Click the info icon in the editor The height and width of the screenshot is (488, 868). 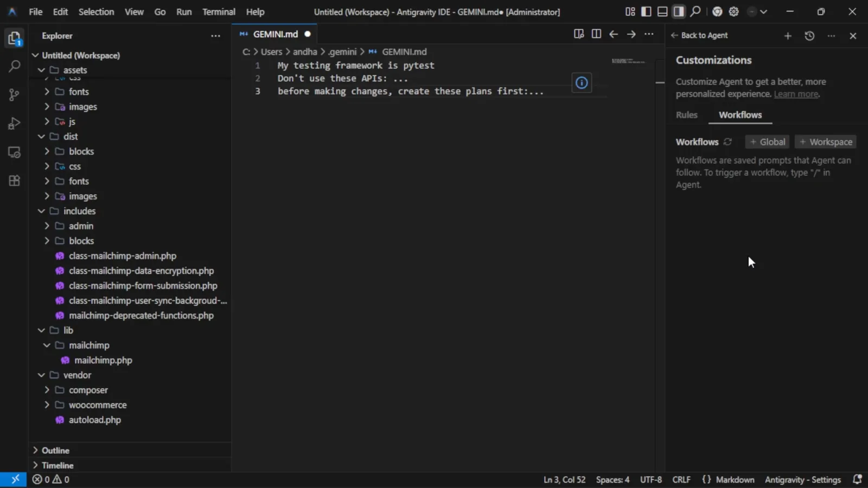click(582, 83)
